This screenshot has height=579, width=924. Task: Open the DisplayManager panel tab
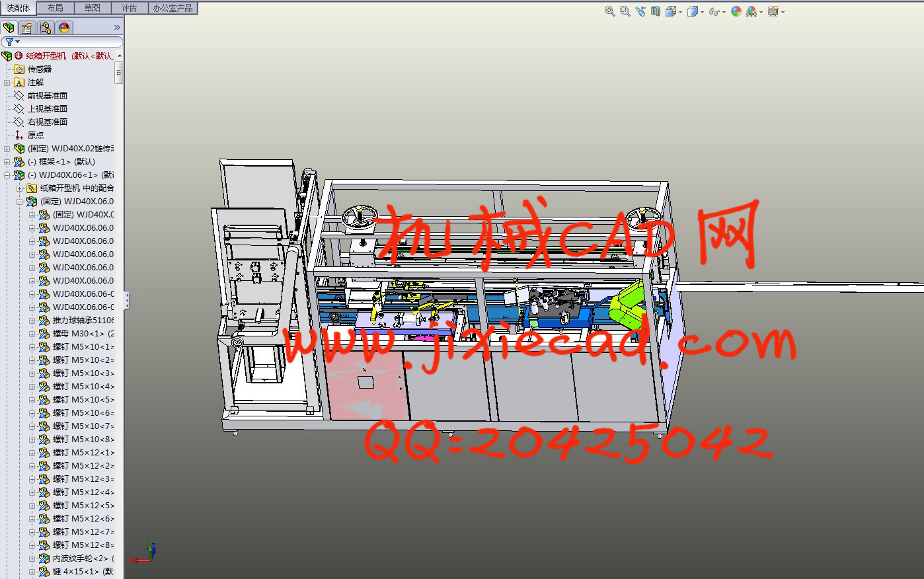point(64,28)
